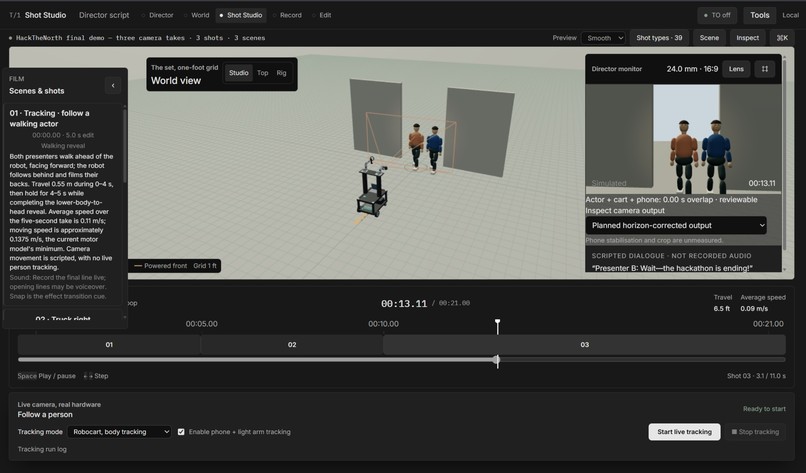
Task: Click the Presenter B scripted dialogue line
Action: [x=672, y=268]
